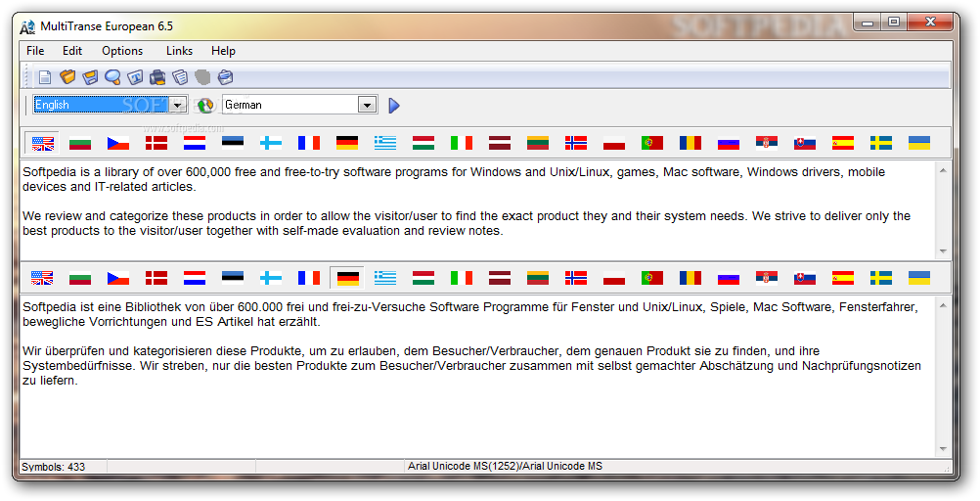Choose Italian flag in source flag row
This screenshot has height=501, width=980.
point(462,143)
